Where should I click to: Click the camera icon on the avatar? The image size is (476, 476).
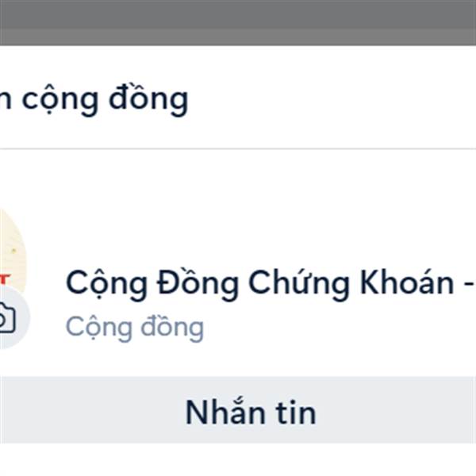6,318
